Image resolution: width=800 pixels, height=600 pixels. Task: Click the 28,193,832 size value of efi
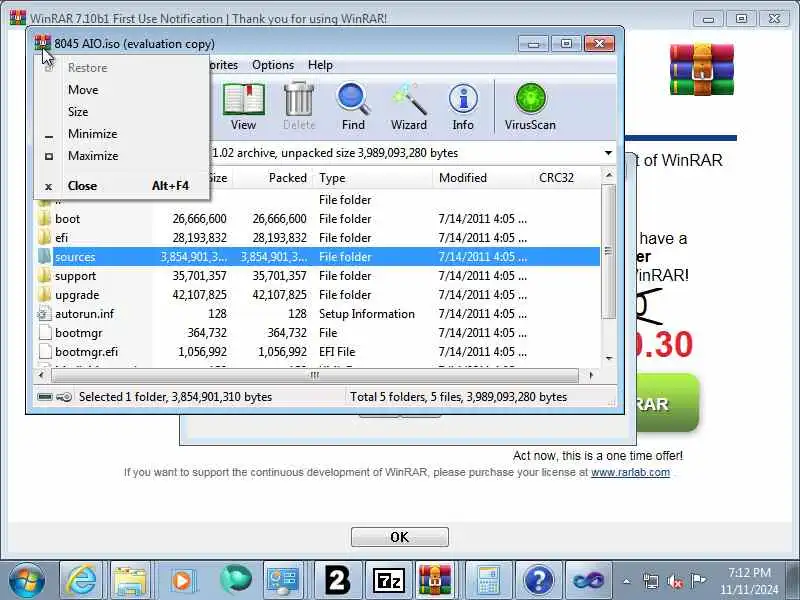(199, 238)
